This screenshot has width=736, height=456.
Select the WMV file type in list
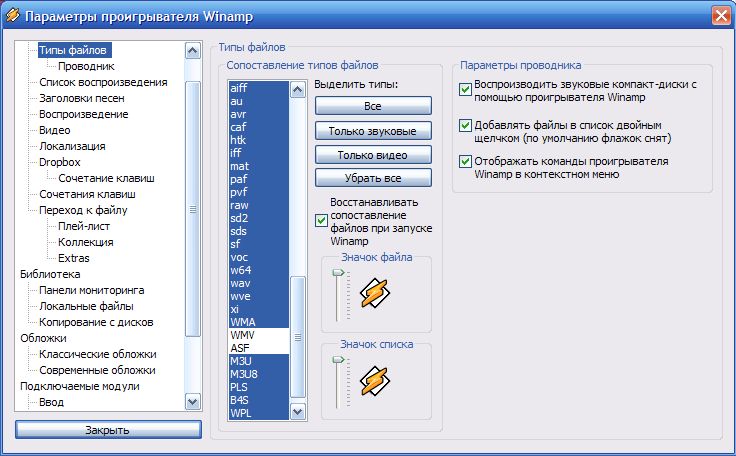[242, 334]
